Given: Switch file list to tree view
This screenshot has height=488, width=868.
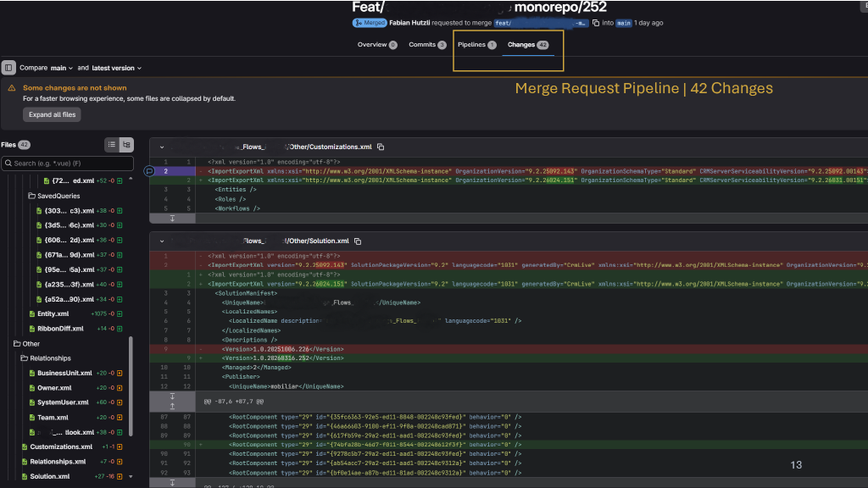Looking at the screenshot, I should (127, 145).
